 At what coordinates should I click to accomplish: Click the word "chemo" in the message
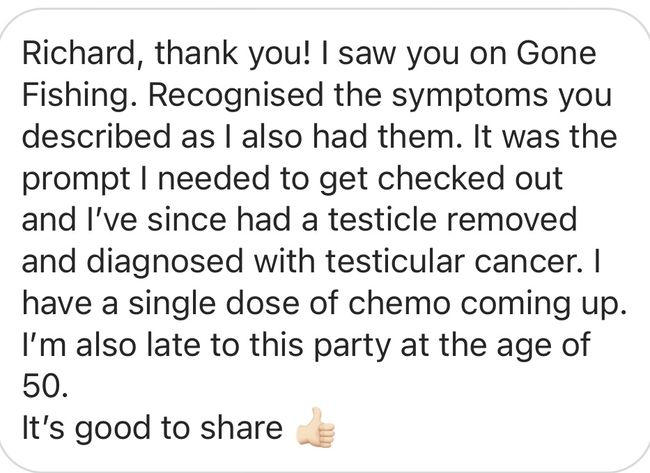tap(399, 303)
